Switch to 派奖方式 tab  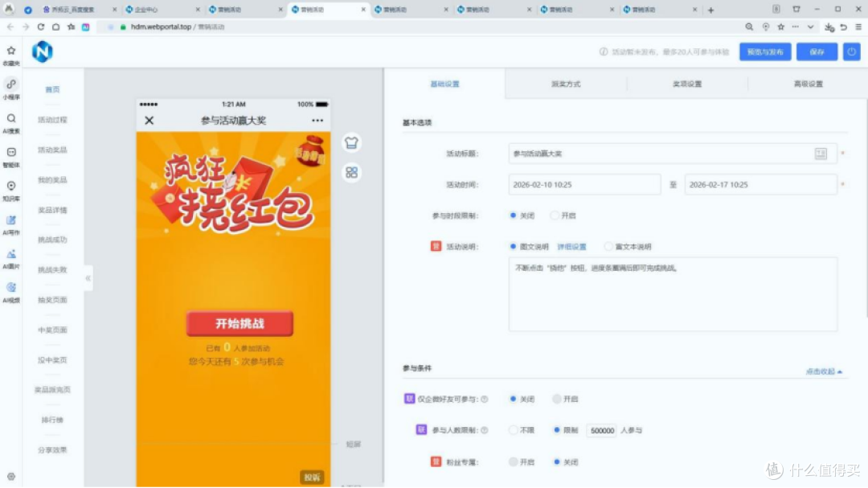click(x=566, y=84)
